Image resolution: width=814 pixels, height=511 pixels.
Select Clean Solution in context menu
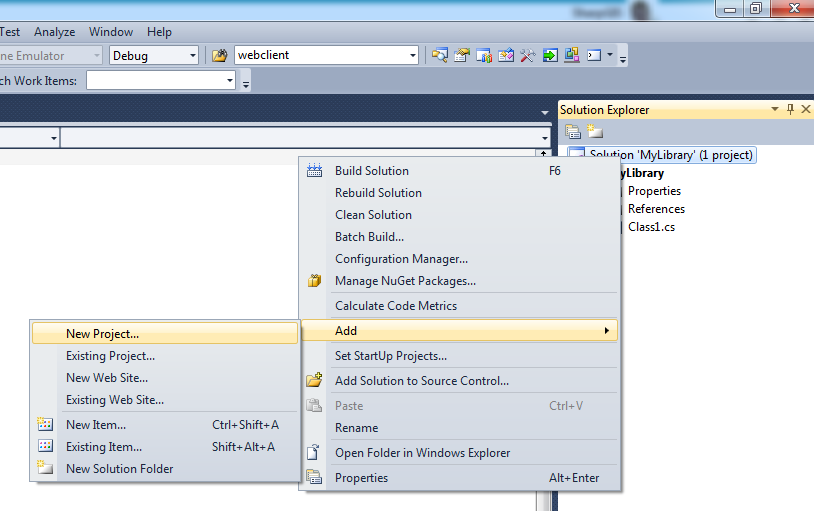[459, 214]
